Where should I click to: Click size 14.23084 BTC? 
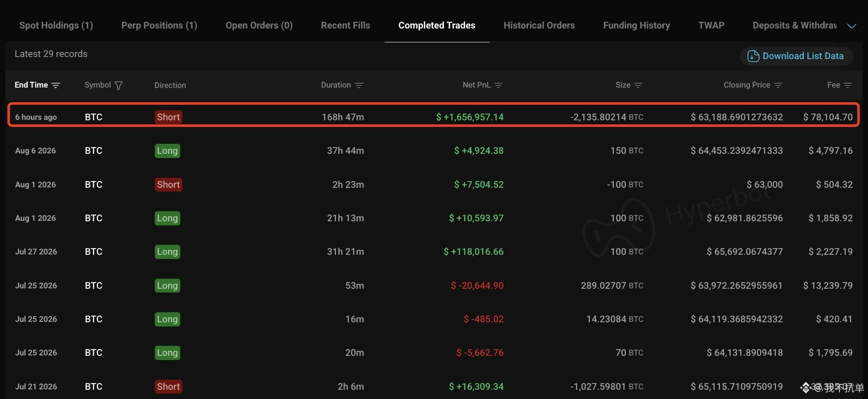[615, 319]
